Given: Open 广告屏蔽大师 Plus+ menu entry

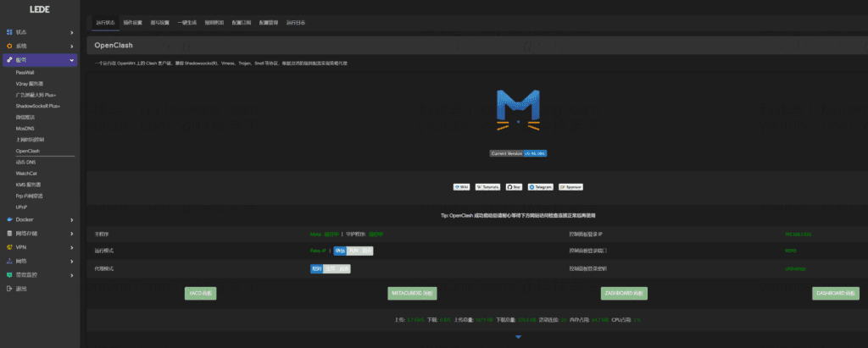Looking at the screenshot, I should [36, 95].
